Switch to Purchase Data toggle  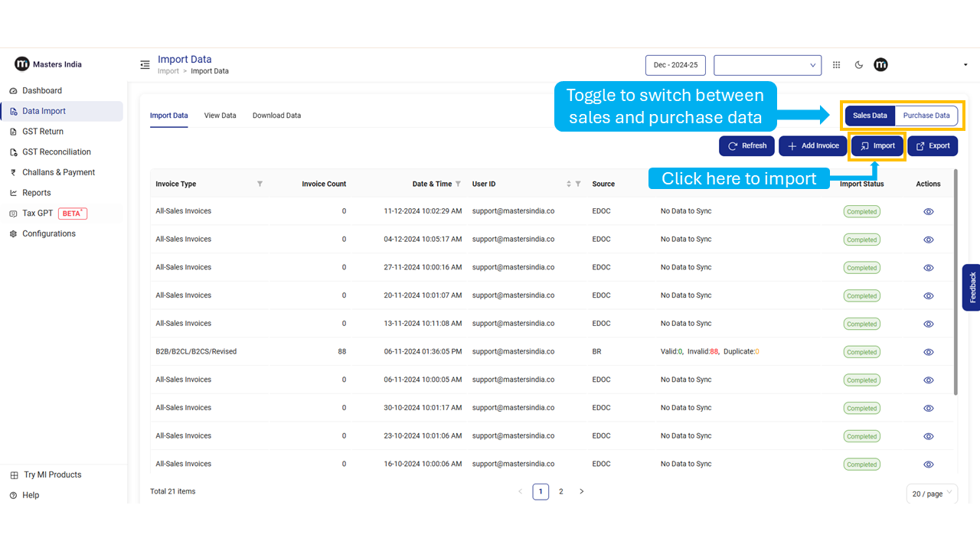click(926, 116)
